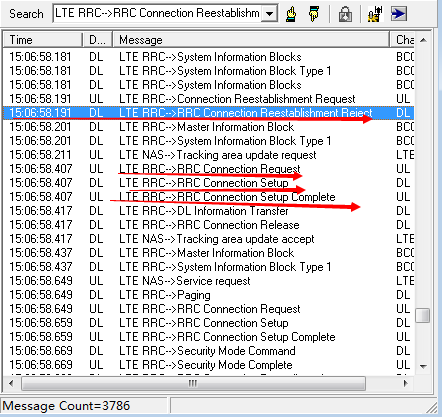442x417 pixels.
Task: Click the blue arrow icon in toolbar
Action: pos(398,14)
